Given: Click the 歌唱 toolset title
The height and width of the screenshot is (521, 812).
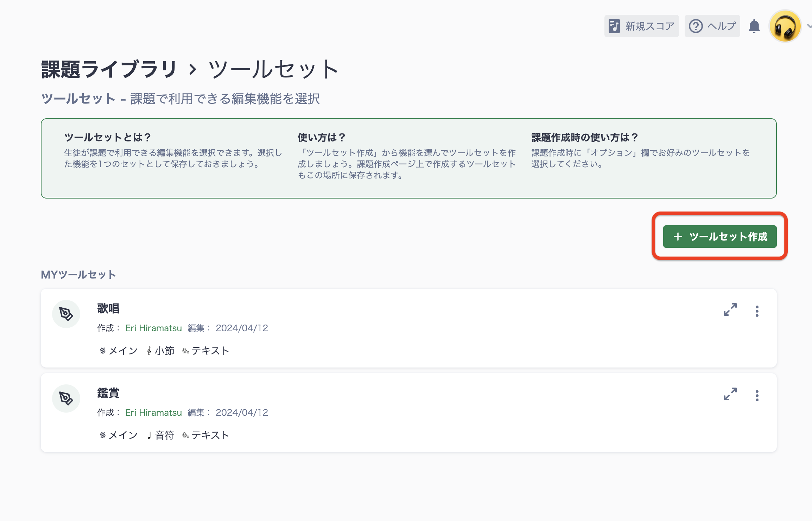Looking at the screenshot, I should tap(108, 308).
